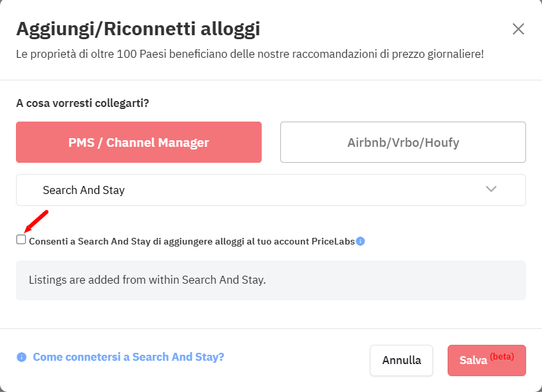Click the red arrow pointing at the checkbox
The height and width of the screenshot is (392, 542).
[x=37, y=221]
